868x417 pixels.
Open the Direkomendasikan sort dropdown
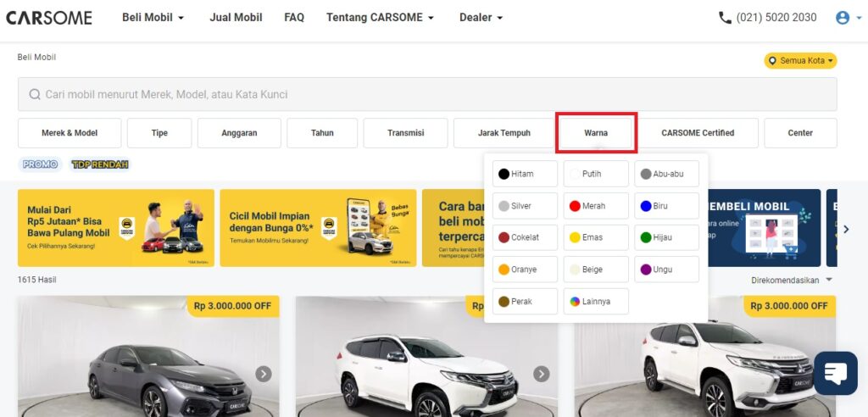pyautogui.click(x=792, y=281)
